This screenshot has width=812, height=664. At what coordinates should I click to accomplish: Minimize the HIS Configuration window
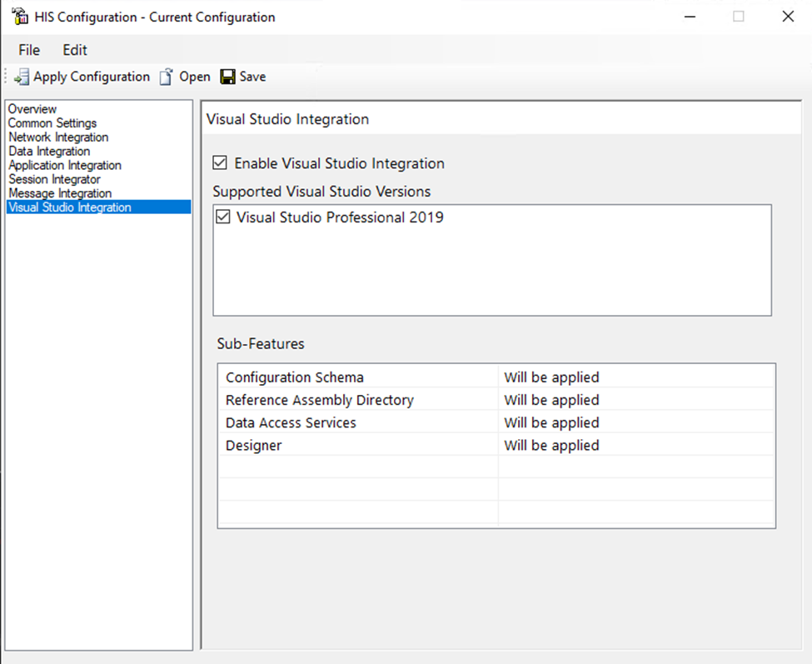(x=690, y=17)
